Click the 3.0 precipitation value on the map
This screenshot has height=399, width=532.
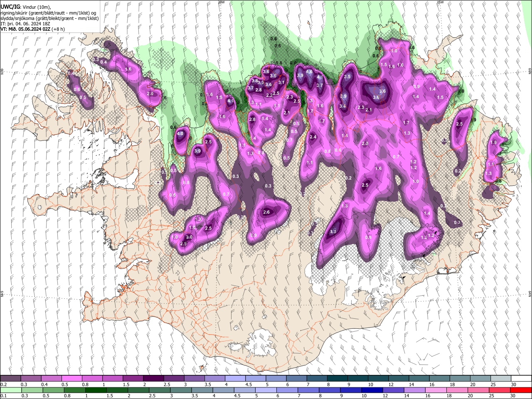[189, 237]
